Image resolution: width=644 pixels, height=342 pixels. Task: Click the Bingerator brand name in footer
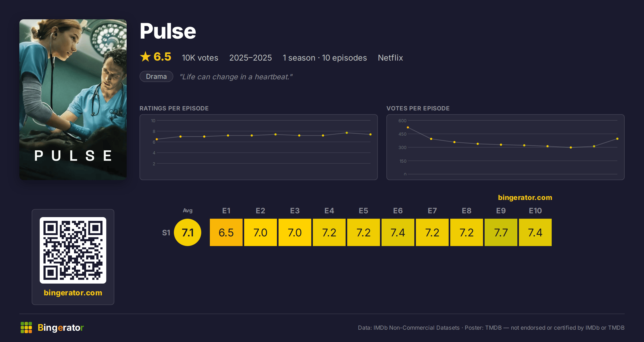coord(61,328)
